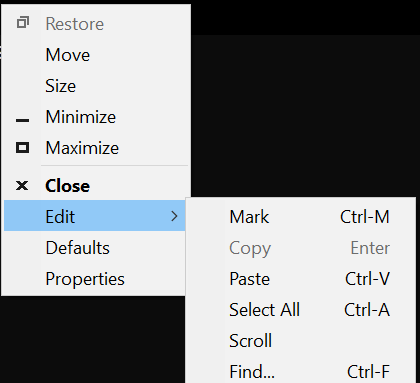The image size is (420, 383).
Task: Select Paste in the Edit submenu
Action: pos(301,279)
